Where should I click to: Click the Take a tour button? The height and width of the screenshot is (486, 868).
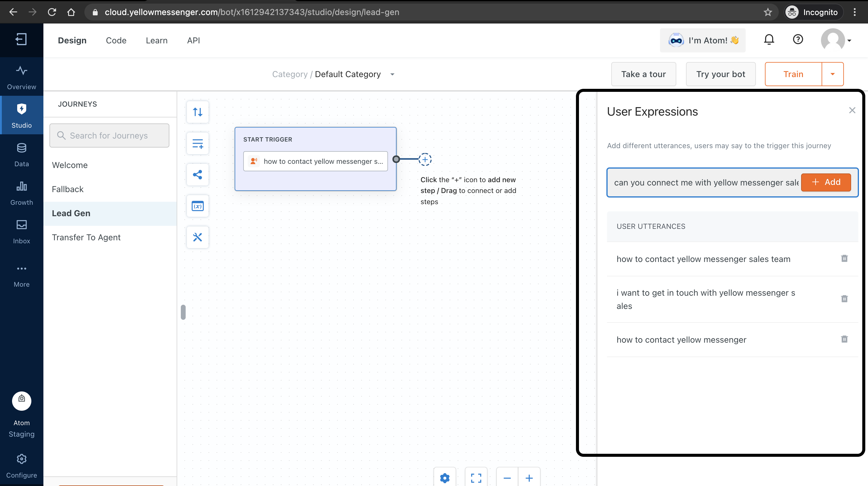coord(643,74)
